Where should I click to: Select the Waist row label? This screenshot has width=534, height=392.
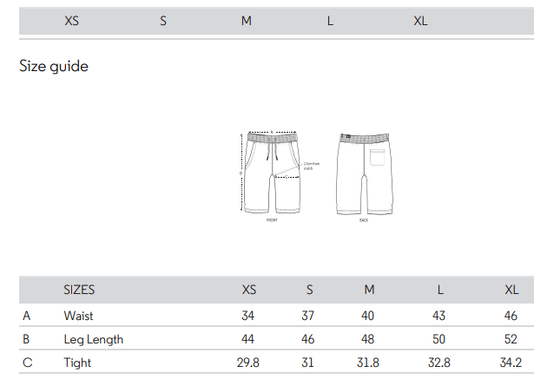78,316
